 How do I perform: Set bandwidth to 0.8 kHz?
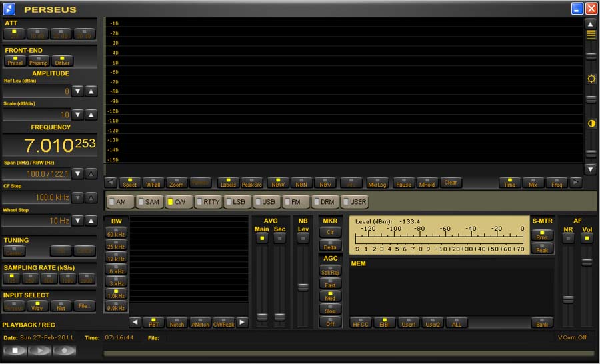click(x=116, y=306)
